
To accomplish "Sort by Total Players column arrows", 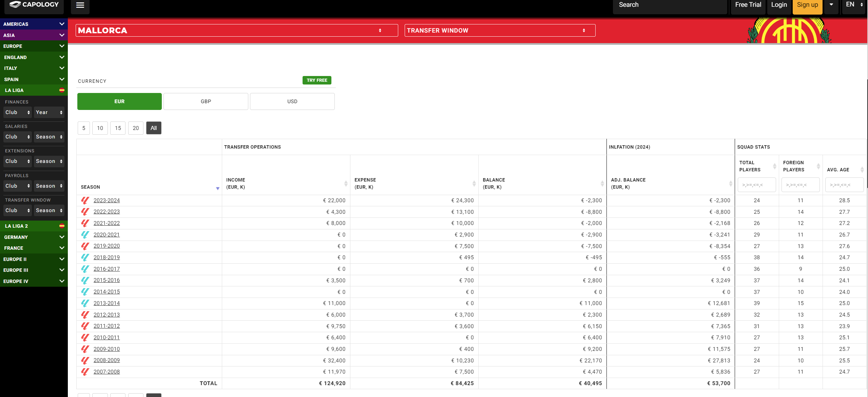I will point(775,166).
